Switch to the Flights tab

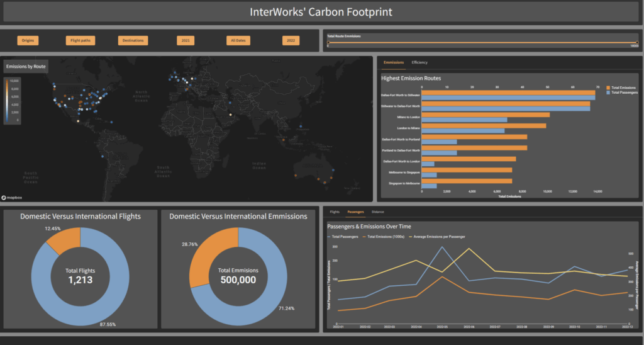coord(335,212)
